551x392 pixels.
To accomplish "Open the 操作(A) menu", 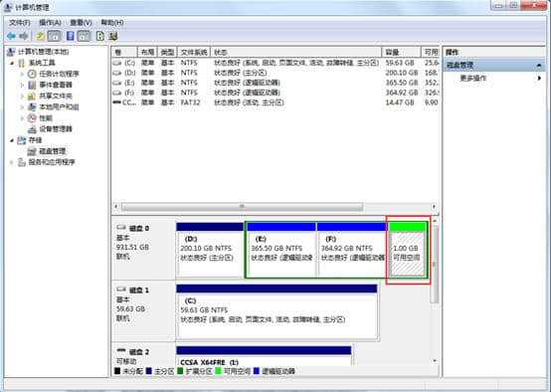I will [x=50, y=23].
